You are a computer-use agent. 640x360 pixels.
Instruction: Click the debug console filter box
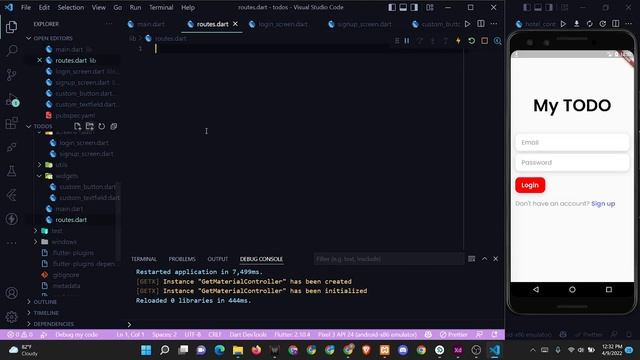tap(389, 259)
